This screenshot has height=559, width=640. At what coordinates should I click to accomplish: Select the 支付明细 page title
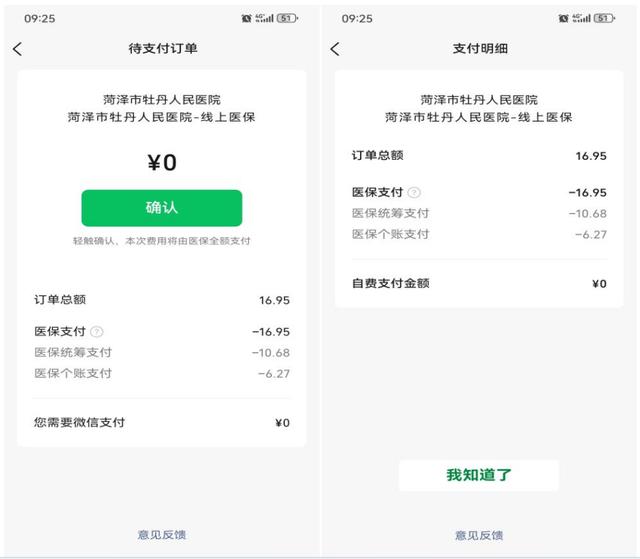tap(480, 49)
